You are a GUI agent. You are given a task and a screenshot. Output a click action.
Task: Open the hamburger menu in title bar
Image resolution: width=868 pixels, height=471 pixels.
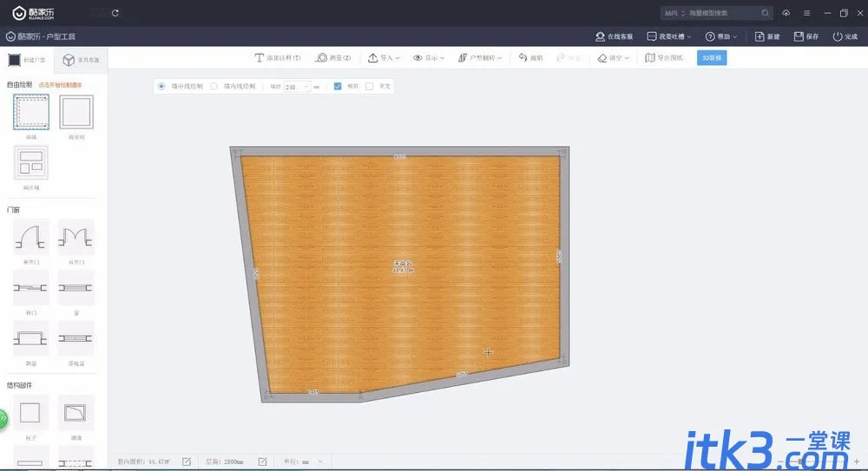(x=806, y=13)
